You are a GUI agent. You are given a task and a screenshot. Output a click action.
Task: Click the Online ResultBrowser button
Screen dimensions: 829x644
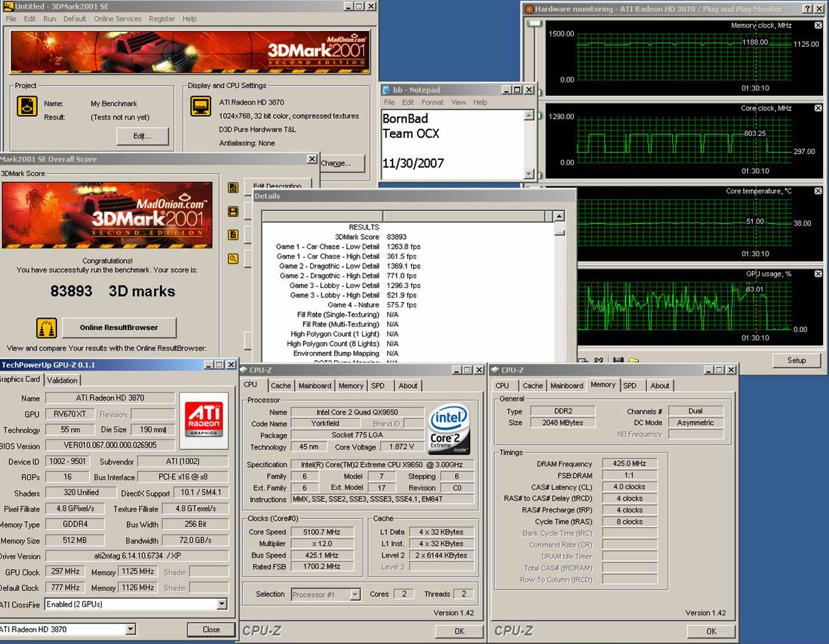(x=119, y=327)
